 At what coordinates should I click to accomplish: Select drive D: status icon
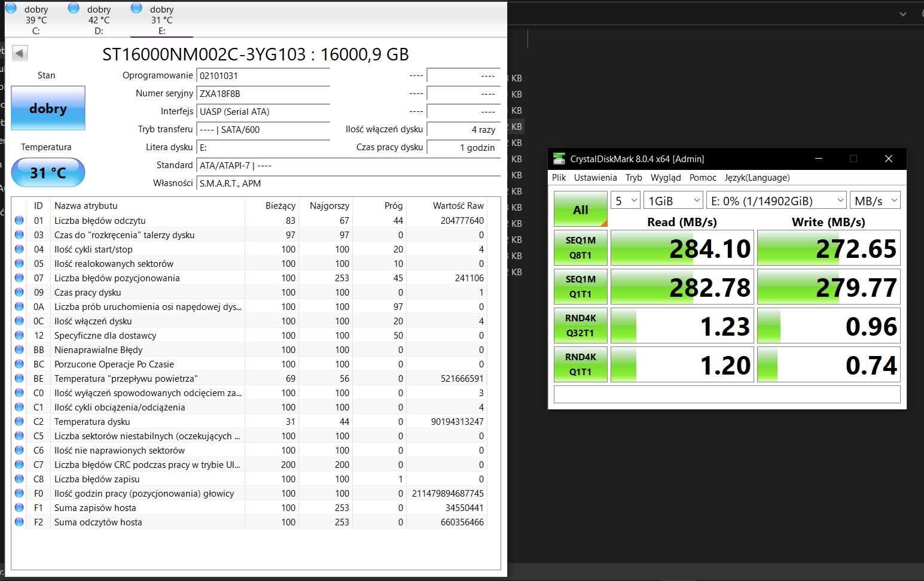tap(74, 8)
